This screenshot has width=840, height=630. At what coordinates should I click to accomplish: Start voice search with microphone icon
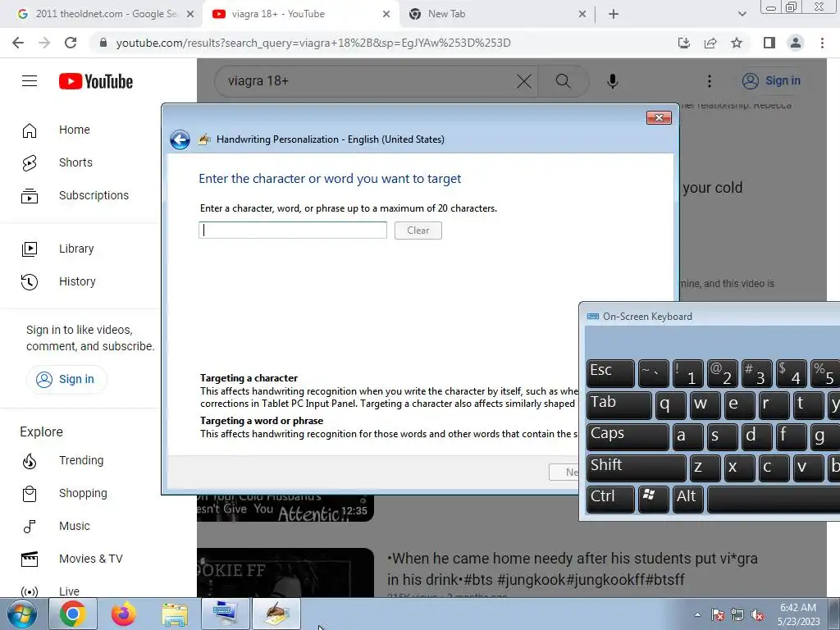[613, 81]
